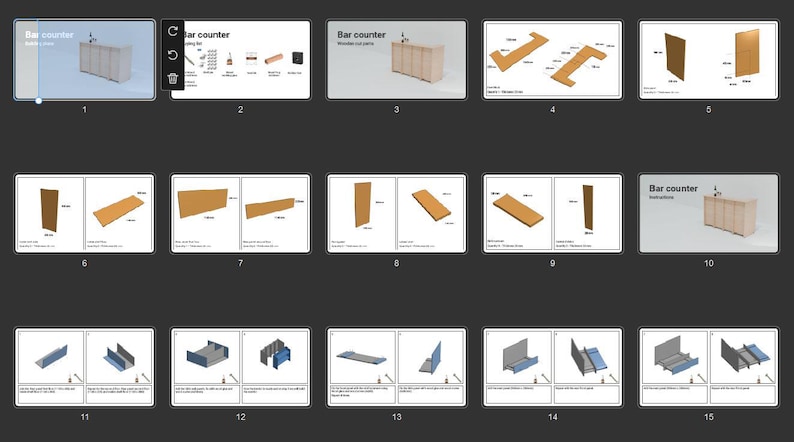
Task: Select page 9 thumbnail
Action: point(552,213)
